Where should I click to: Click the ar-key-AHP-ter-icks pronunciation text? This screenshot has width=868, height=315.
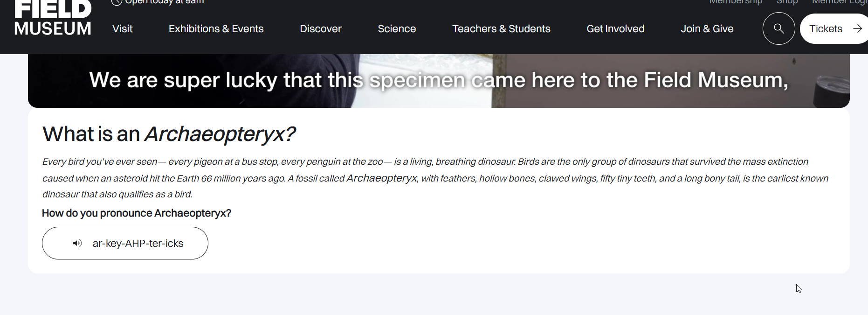pyautogui.click(x=138, y=244)
